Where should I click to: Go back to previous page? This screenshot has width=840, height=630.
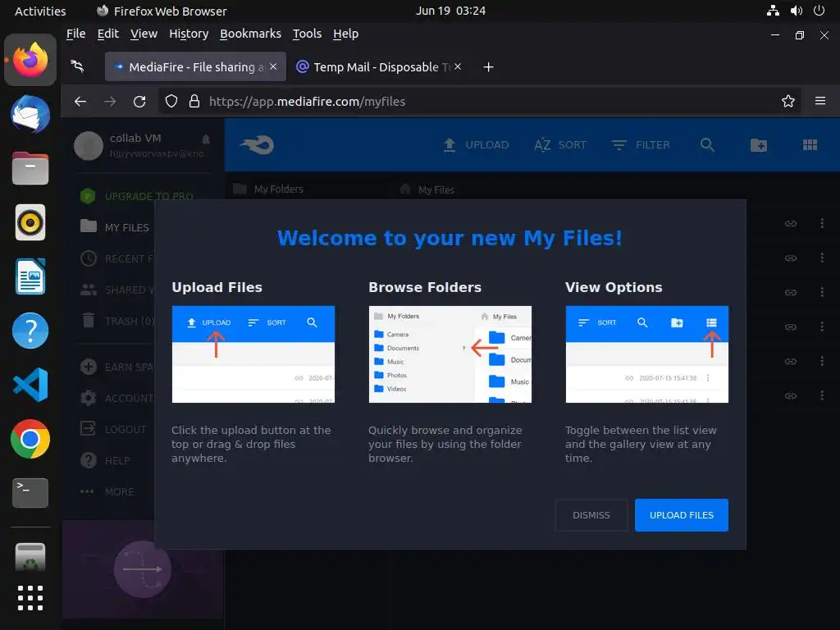(x=80, y=101)
